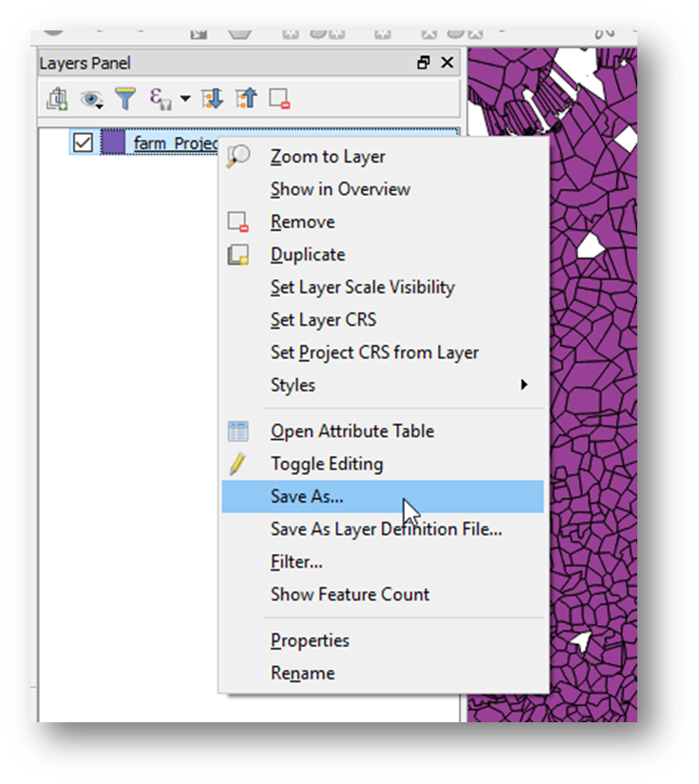Click the Remove Layer toolbar icon

pyautogui.click(x=279, y=99)
